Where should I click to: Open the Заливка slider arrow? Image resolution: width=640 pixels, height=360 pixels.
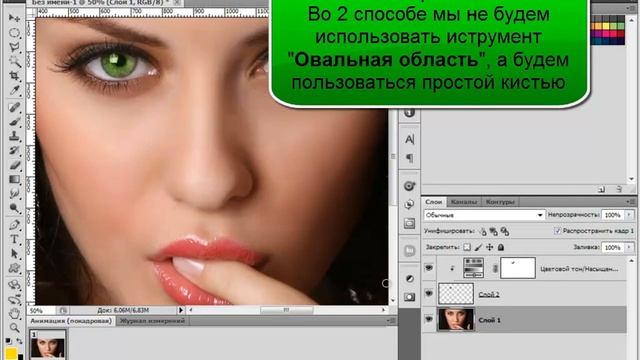pyautogui.click(x=629, y=247)
